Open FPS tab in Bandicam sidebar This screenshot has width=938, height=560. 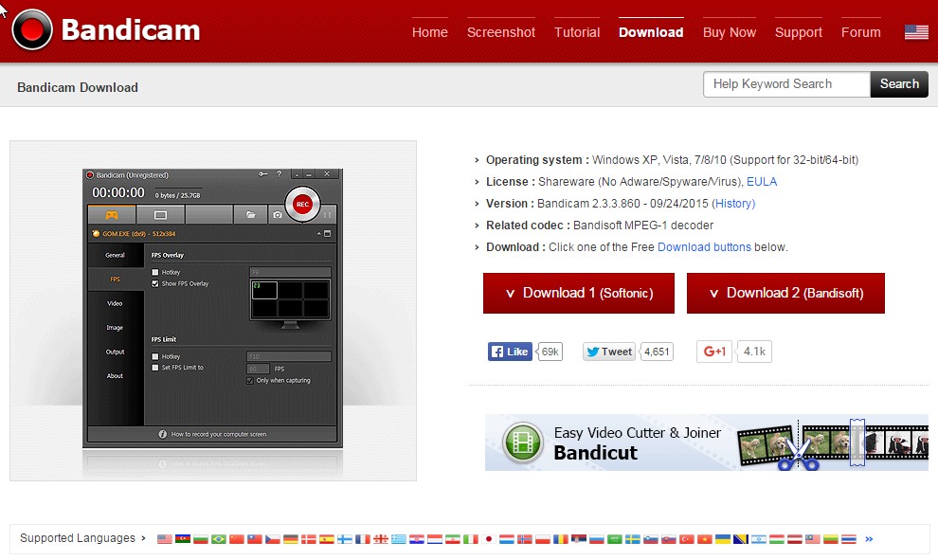(115, 280)
